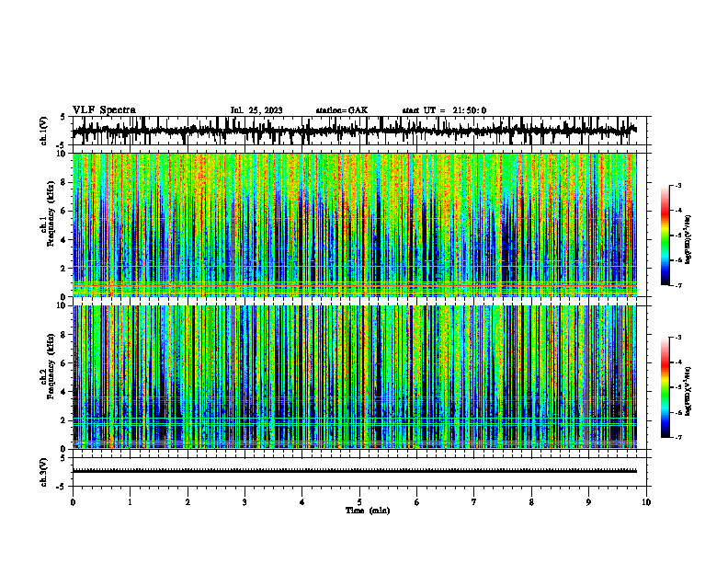Click the Time (min) axis label
728x563 pixels.
tap(368, 511)
